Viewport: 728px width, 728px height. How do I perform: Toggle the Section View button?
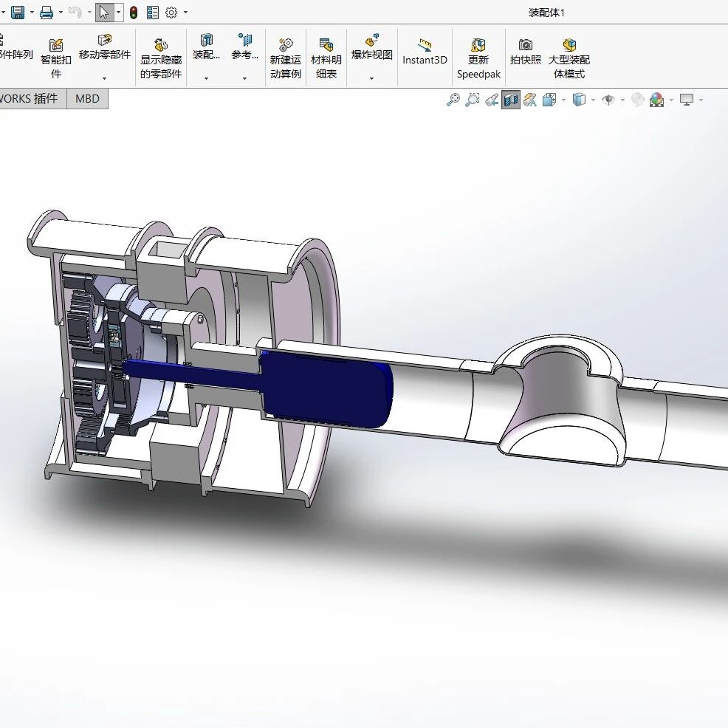click(x=511, y=100)
